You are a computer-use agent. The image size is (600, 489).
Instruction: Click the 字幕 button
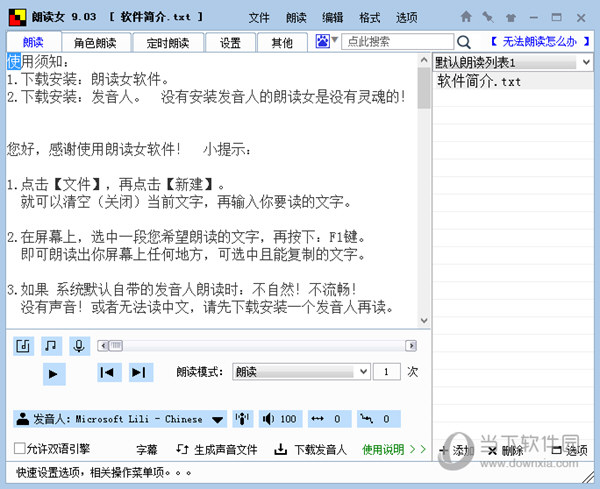click(x=147, y=449)
